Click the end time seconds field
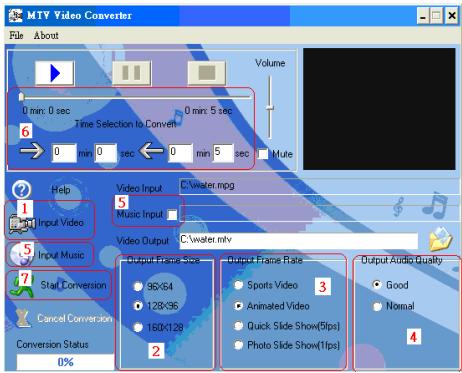The image size is (462, 373). click(x=223, y=153)
